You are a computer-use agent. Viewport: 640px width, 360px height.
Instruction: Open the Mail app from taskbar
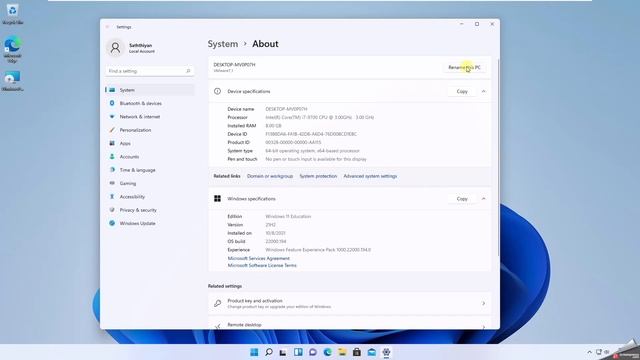pos(371,352)
